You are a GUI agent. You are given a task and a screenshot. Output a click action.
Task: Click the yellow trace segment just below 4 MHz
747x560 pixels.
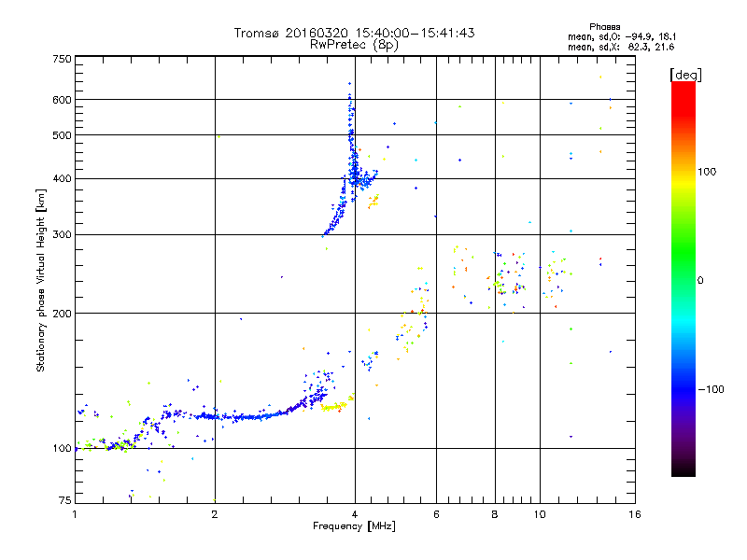335,406
